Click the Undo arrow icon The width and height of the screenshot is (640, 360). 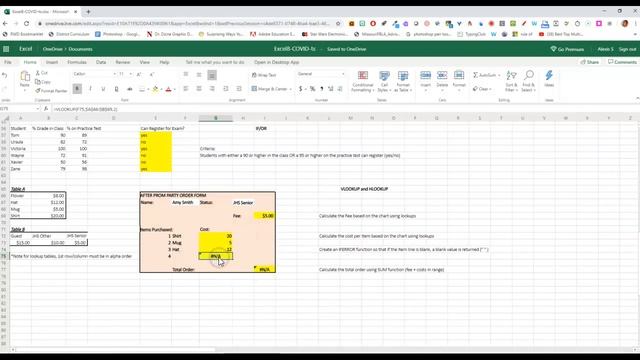tap(4, 76)
